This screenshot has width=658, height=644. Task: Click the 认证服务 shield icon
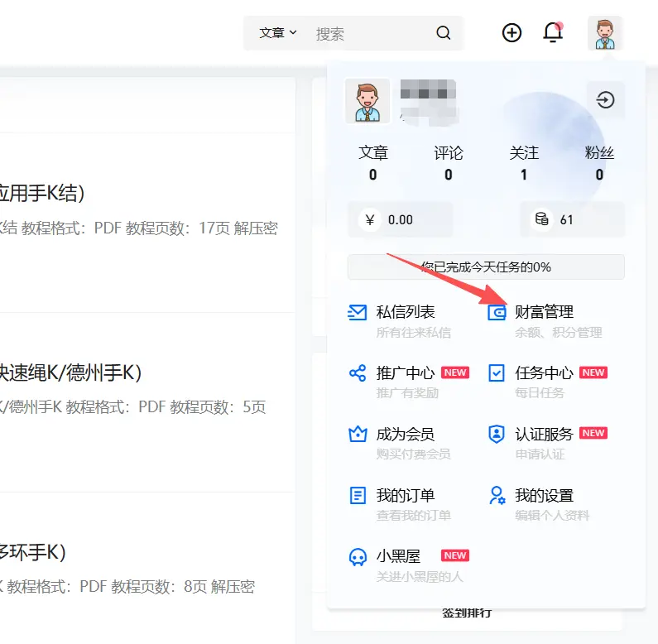tap(497, 434)
